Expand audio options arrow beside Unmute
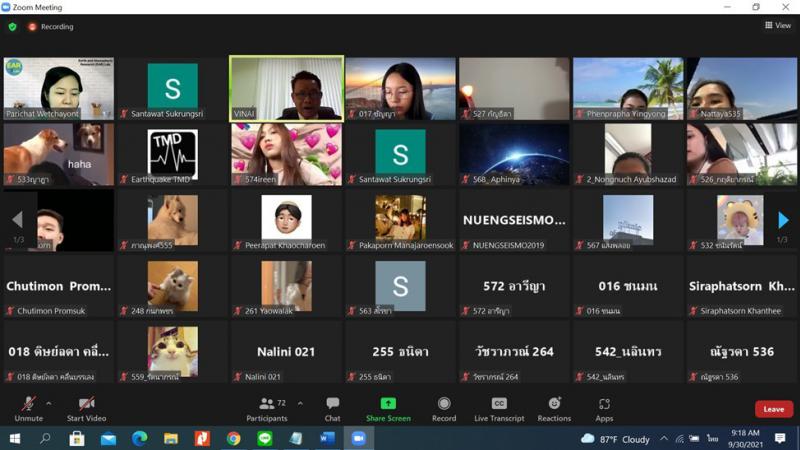 pyautogui.click(x=48, y=404)
